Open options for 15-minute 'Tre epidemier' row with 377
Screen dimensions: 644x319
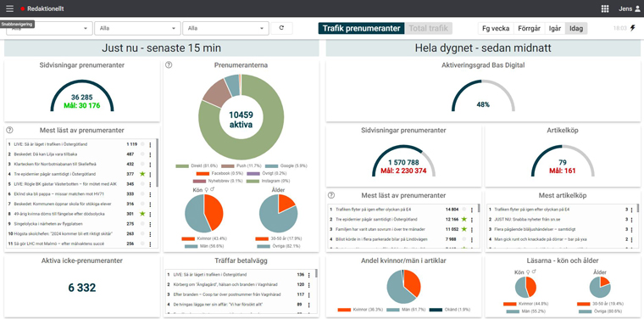click(150, 174)
